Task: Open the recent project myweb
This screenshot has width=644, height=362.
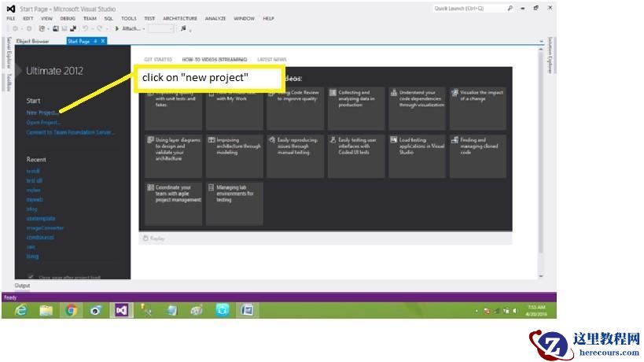Action: click(35, 200)
